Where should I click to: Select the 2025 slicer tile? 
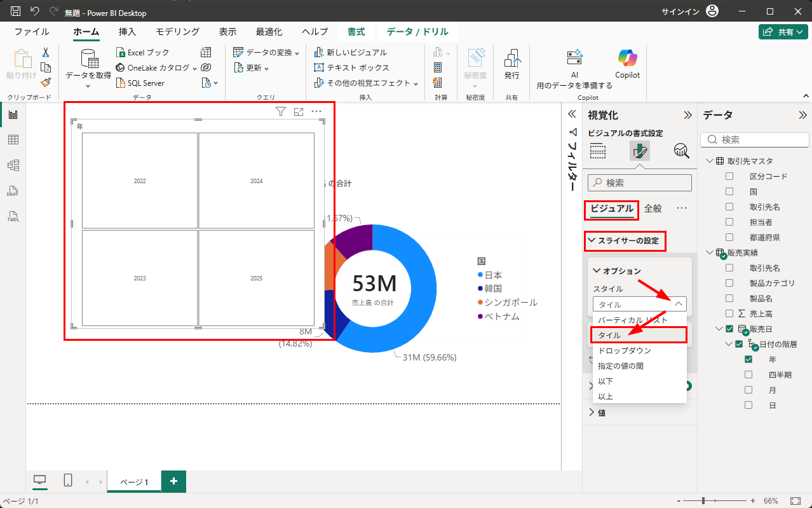pyautogui.click(x=257, y=278)
